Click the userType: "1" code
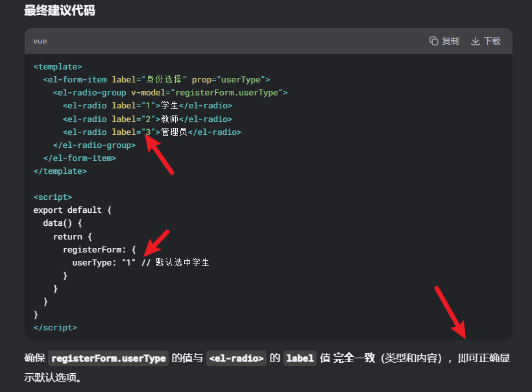The image size is (532, 392). 104,263
